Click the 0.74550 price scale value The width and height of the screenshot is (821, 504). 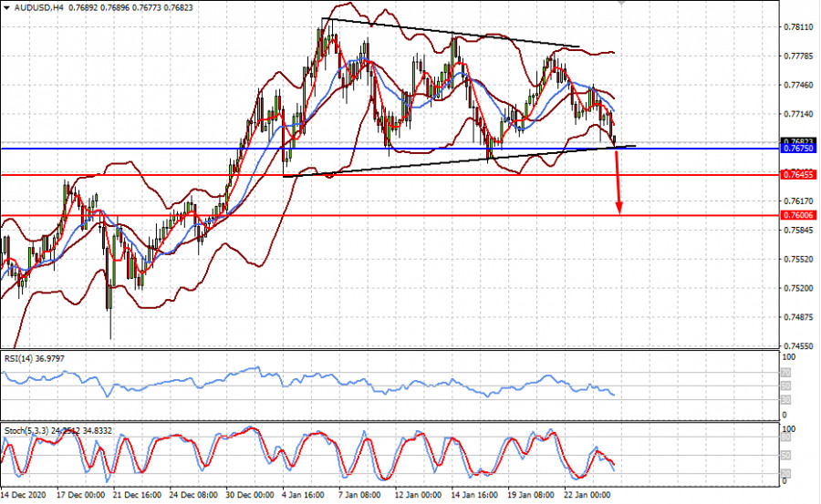pyautogui.click(x=798, y=346)
